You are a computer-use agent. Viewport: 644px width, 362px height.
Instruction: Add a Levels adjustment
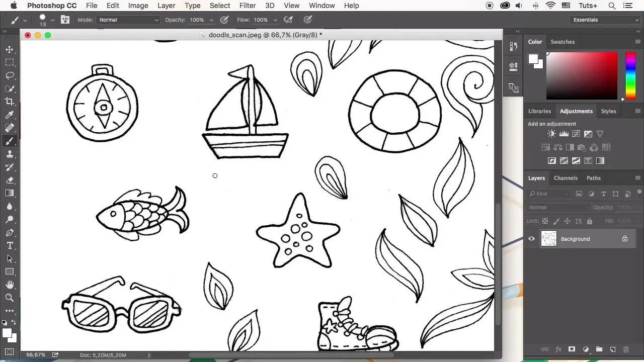coord(564,134)
